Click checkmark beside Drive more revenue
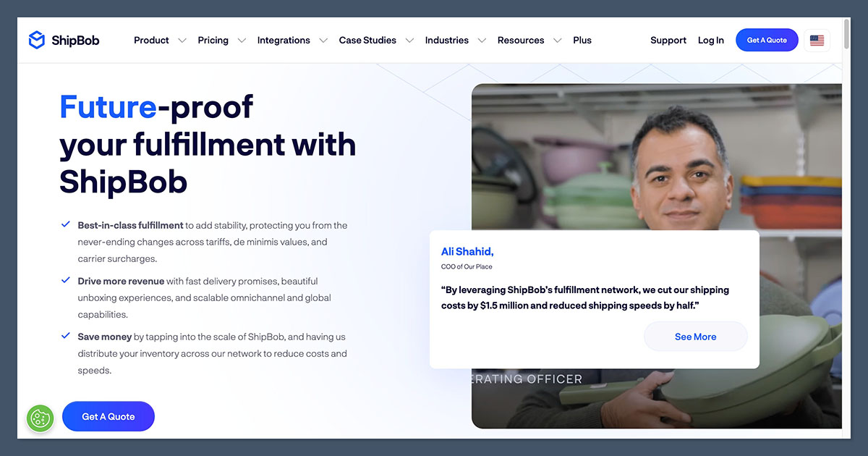Viewport: 868px width, 456px height. pyautogui.click(x=66, y=280)
